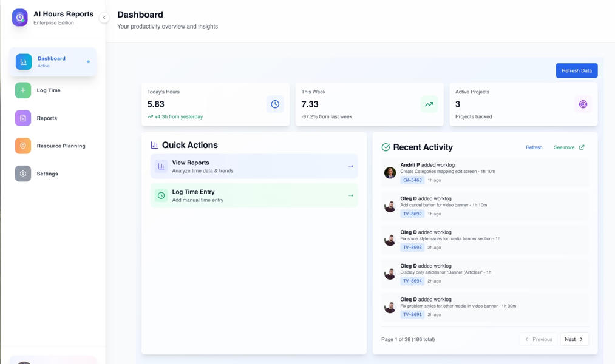Viewport: 615px width, 364px height.
Task: Click the View Reports bar chart icon
Action: pyautogui.click(x=161, y=166)
